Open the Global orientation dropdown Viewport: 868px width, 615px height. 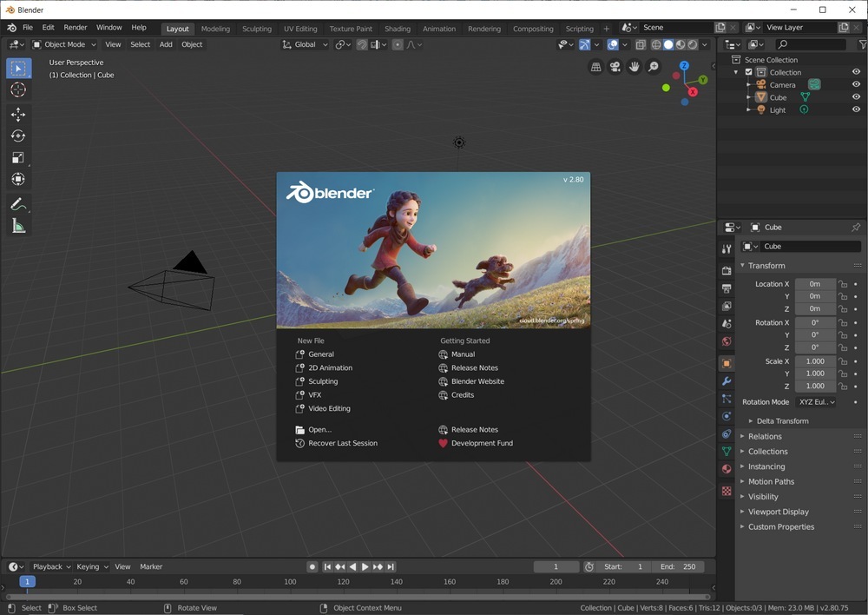point(305,44)
